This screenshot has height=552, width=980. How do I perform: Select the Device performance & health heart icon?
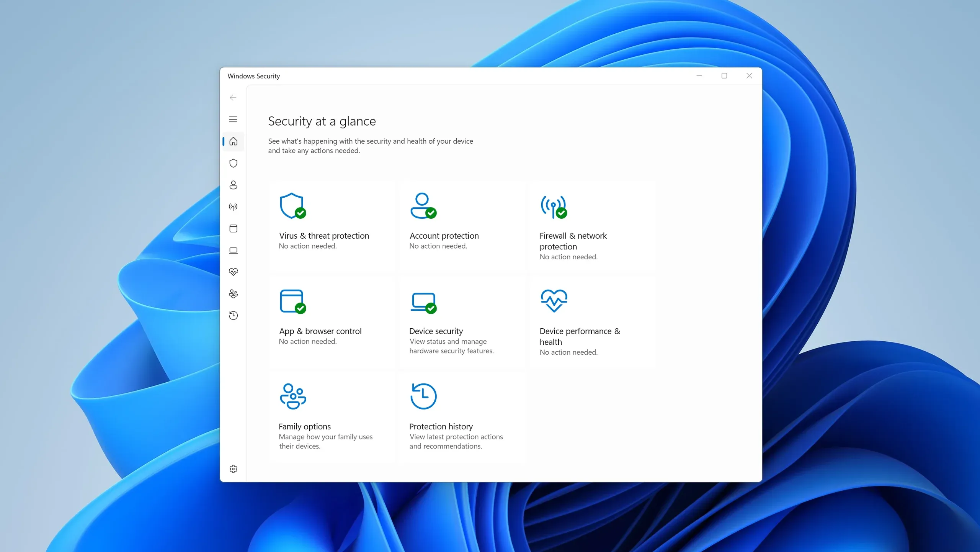click(x=233, y=272)
